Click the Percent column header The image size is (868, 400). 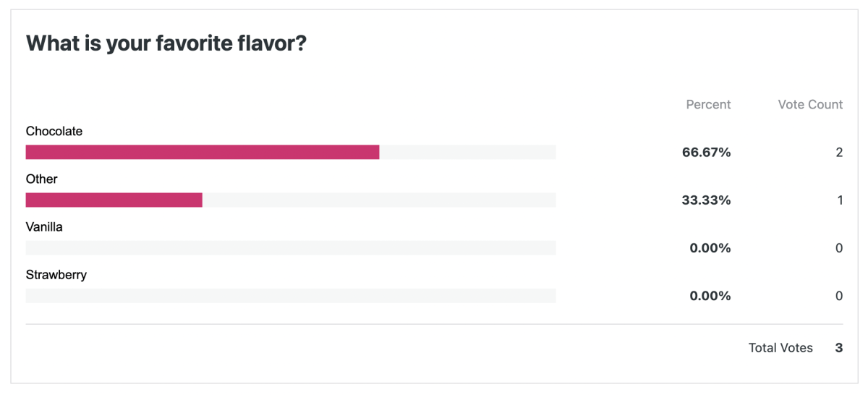(x=708, y=105)
